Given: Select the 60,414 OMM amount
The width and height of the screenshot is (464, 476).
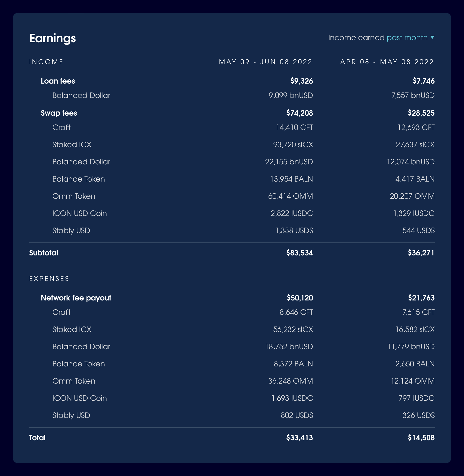Looking at the screenshot, I should coord(290,196).
